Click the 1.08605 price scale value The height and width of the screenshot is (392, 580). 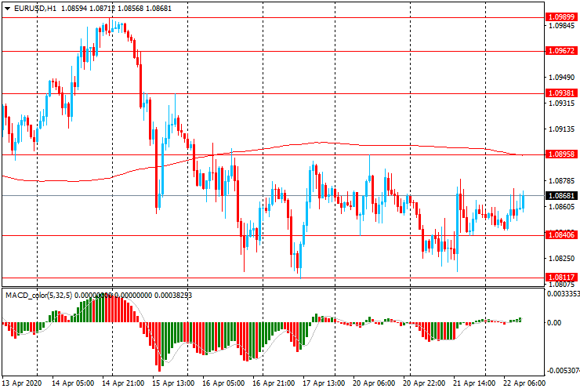562,206
